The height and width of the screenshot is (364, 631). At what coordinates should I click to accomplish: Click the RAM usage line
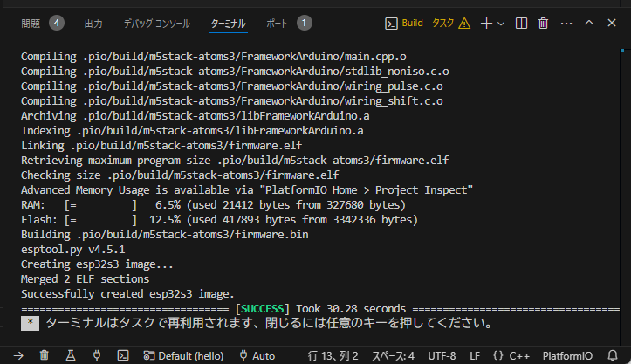213,205
